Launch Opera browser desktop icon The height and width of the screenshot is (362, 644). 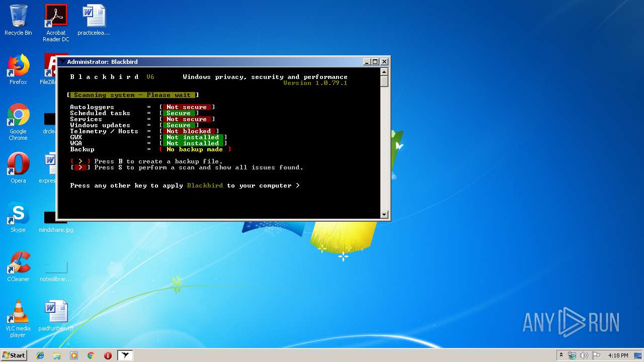[18, 167]
